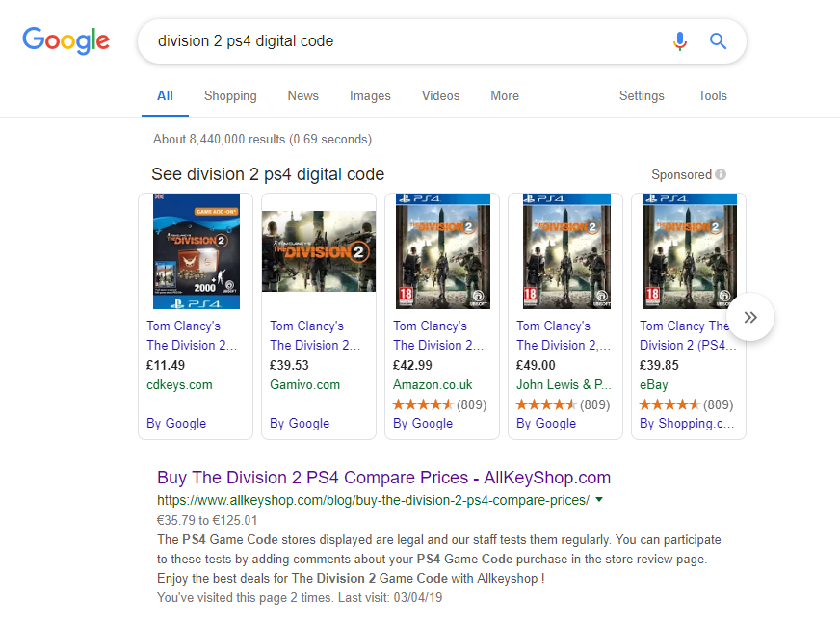Click the £39.85 price

click(659, 365)
